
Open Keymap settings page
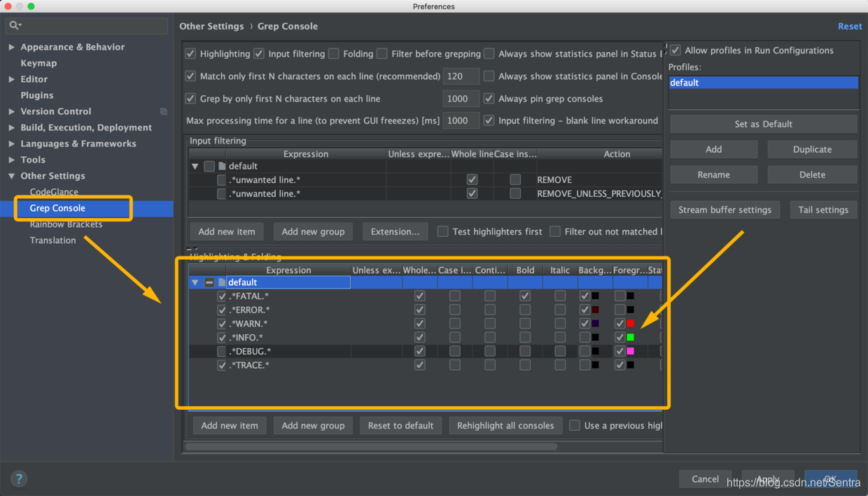(38, 63)
